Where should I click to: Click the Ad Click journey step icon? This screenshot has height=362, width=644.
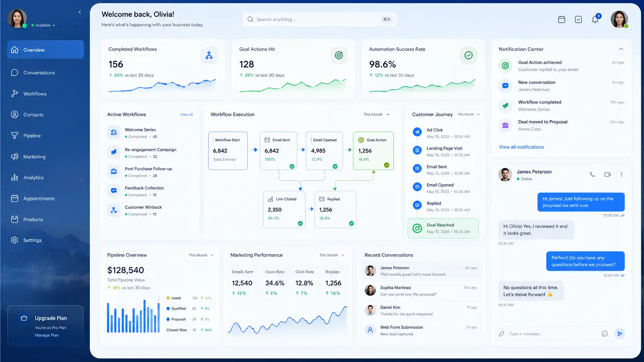[417, 132]
